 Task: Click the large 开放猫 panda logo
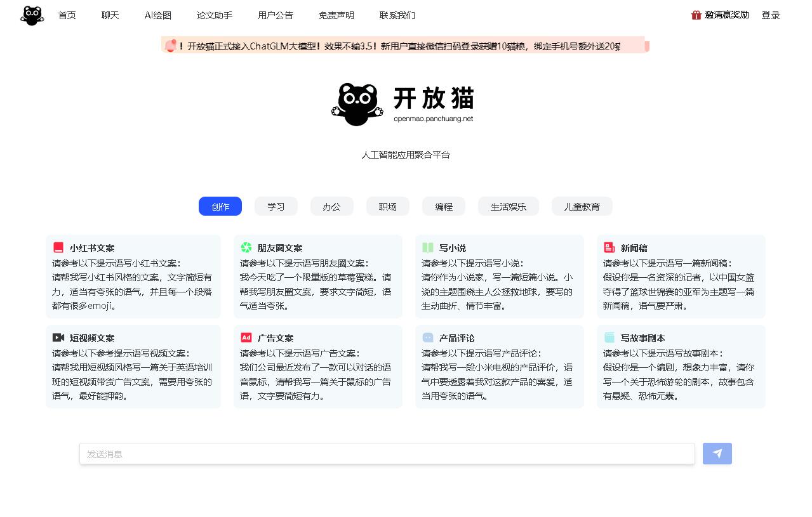(403, 104)
